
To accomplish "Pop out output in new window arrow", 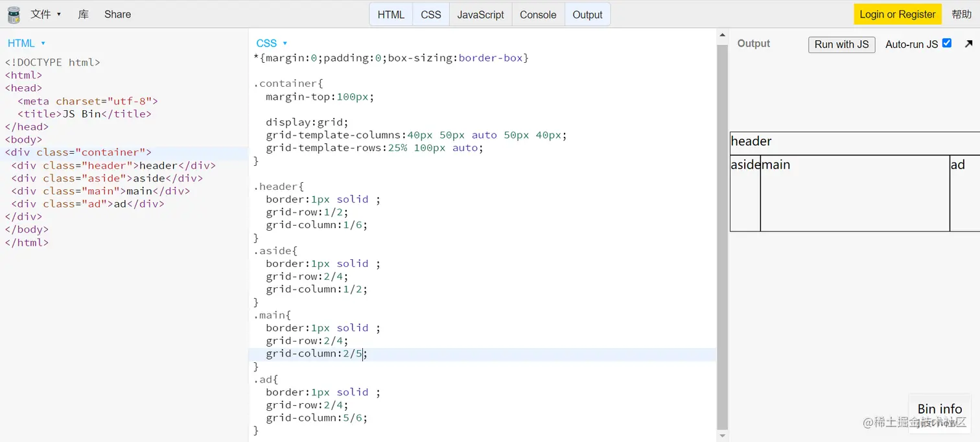I will [x=968, y=44].
